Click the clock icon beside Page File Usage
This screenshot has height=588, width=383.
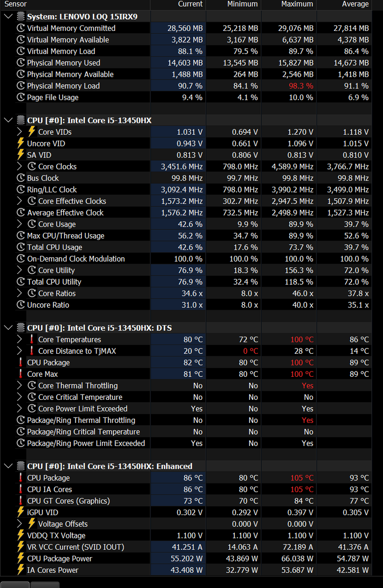tap(21, 98)
